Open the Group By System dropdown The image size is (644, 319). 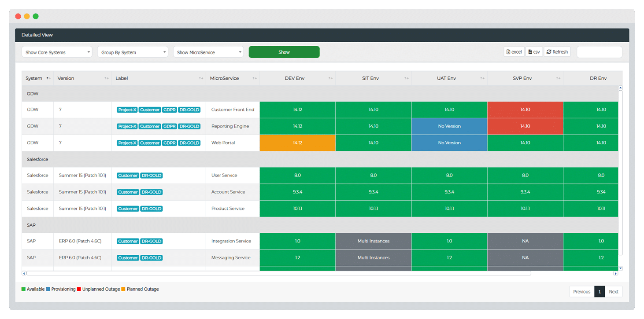133,52
